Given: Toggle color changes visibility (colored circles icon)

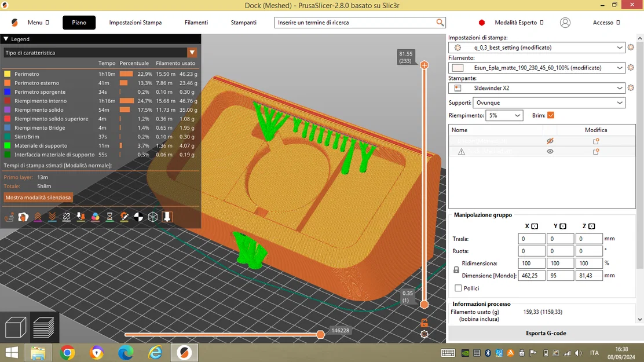Looking at the screenshot, I should coord(96,217).
